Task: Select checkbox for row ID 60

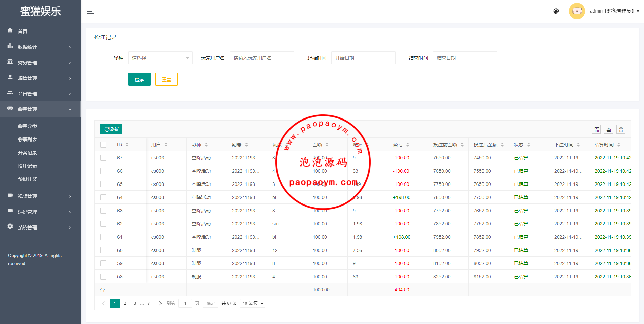Action: point(103,250)
